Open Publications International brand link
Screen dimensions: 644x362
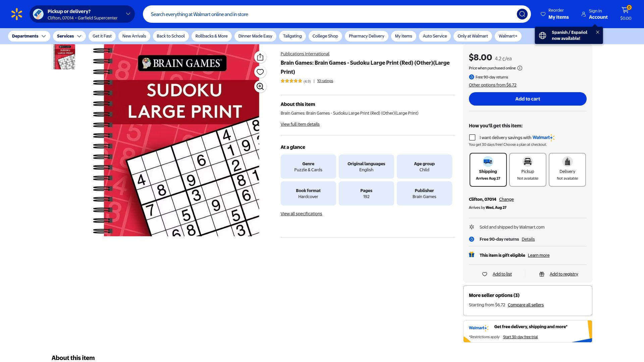pos(305,54)
